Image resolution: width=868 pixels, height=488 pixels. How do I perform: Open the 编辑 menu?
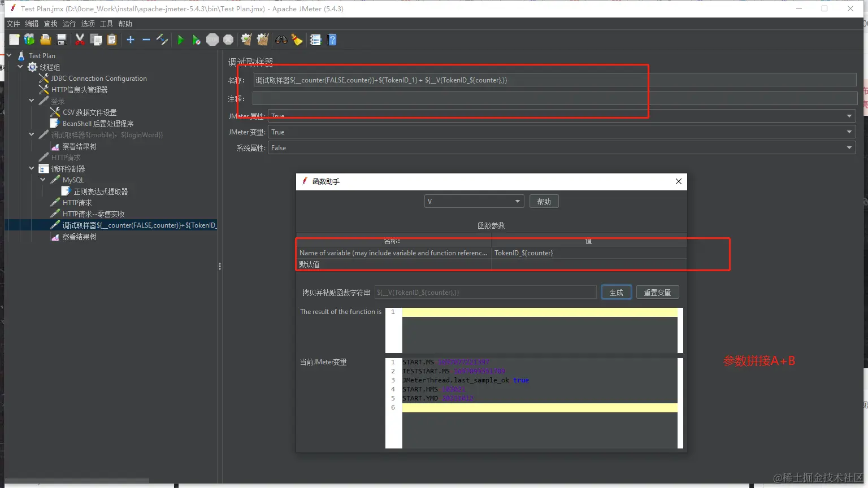(32, 24)
